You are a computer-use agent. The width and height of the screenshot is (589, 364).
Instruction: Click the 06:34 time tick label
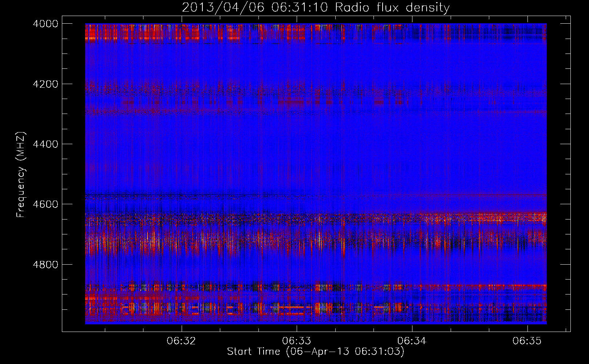[x=412, y=341]
